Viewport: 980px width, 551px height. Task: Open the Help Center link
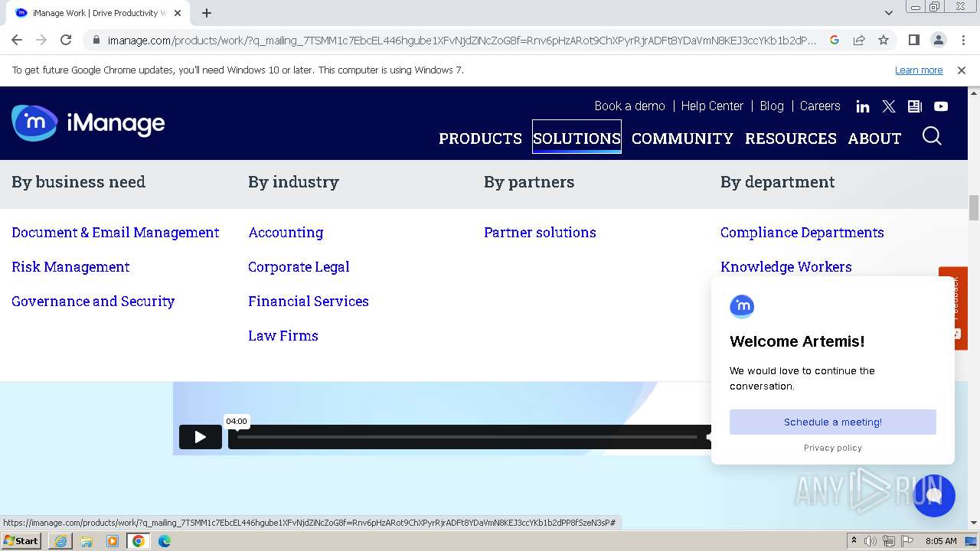(x=712, y=106)
